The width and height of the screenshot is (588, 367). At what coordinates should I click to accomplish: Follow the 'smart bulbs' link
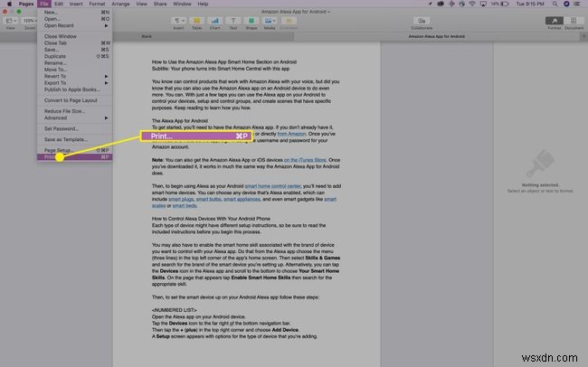pos(208,200)
